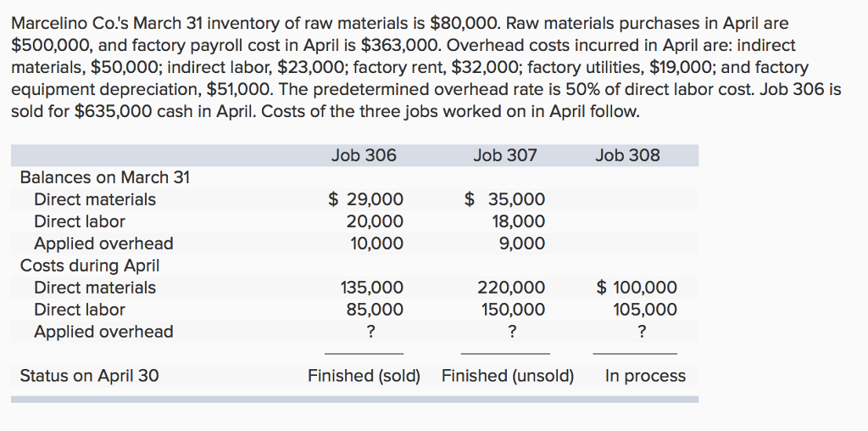Viewport: 868px width, 431px height.
Task: Click the 9,000 applied overhead cell
Action: click(x=522, y=243)
